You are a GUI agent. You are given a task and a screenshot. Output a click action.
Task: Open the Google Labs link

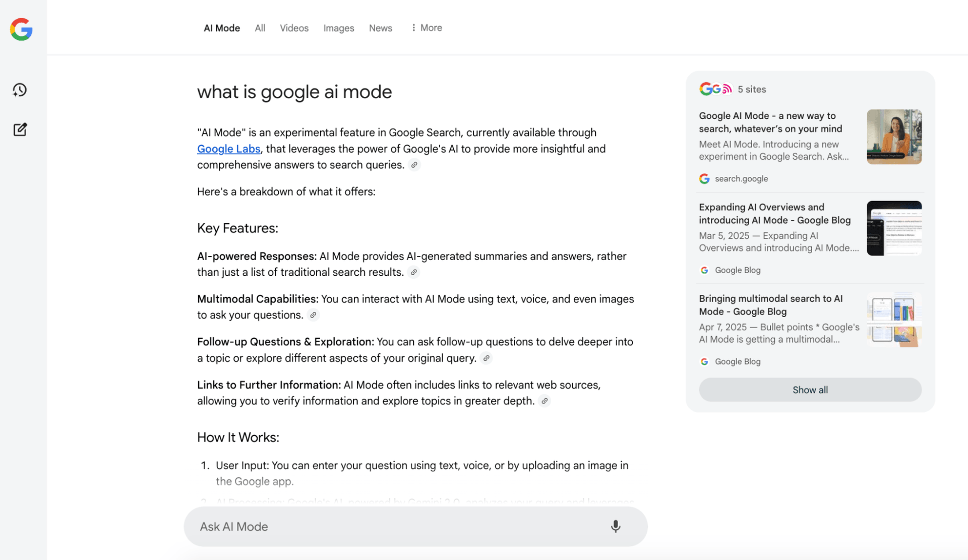228,149
